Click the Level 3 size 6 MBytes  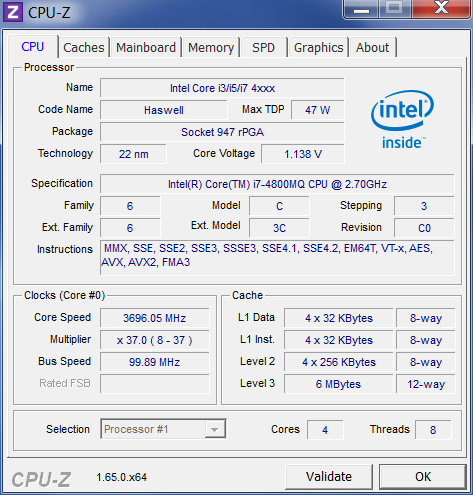point(339,384)
